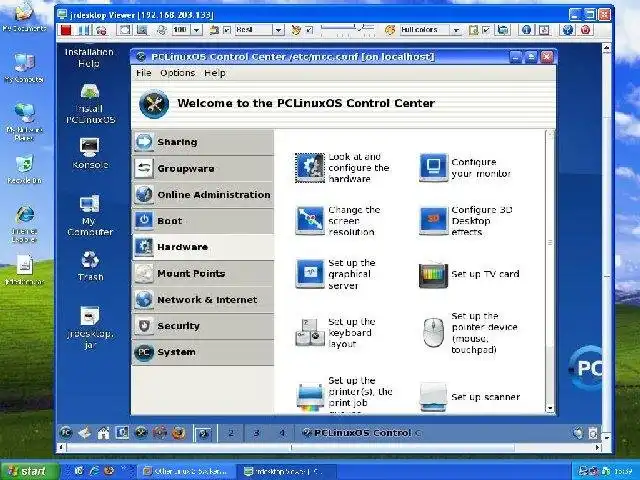
Task: Open Set up the printer(s) tool
Action: [x=344, y=396]
